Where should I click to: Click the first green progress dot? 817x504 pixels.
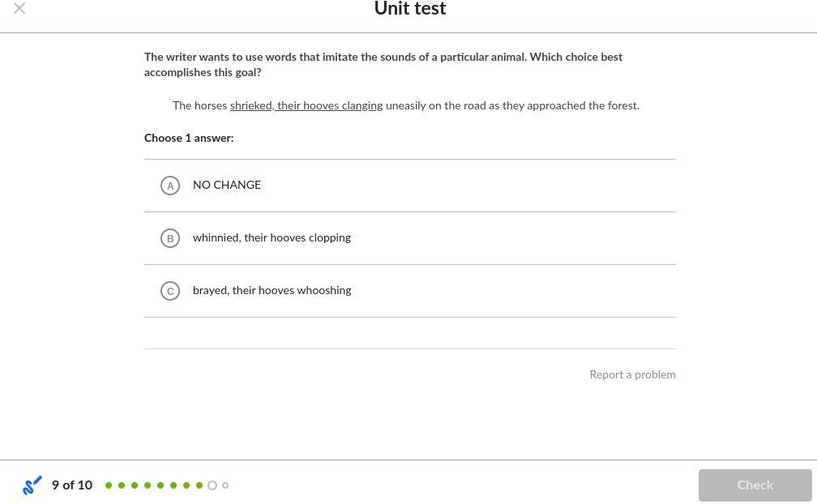coord(109,485)
